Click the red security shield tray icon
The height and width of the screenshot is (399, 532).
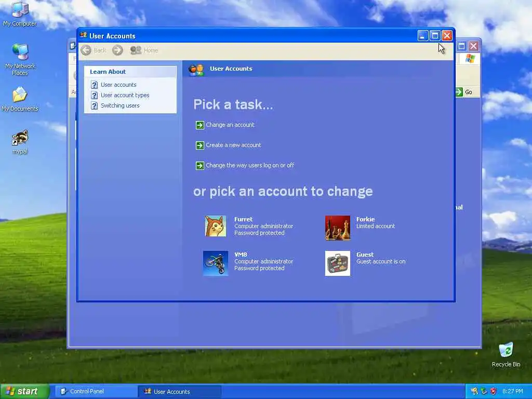click(494, 392)
